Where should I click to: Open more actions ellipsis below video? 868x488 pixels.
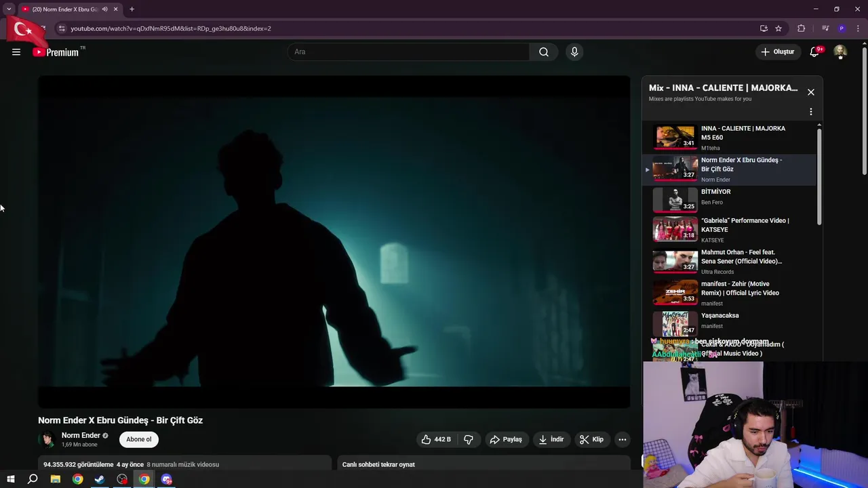622,439
